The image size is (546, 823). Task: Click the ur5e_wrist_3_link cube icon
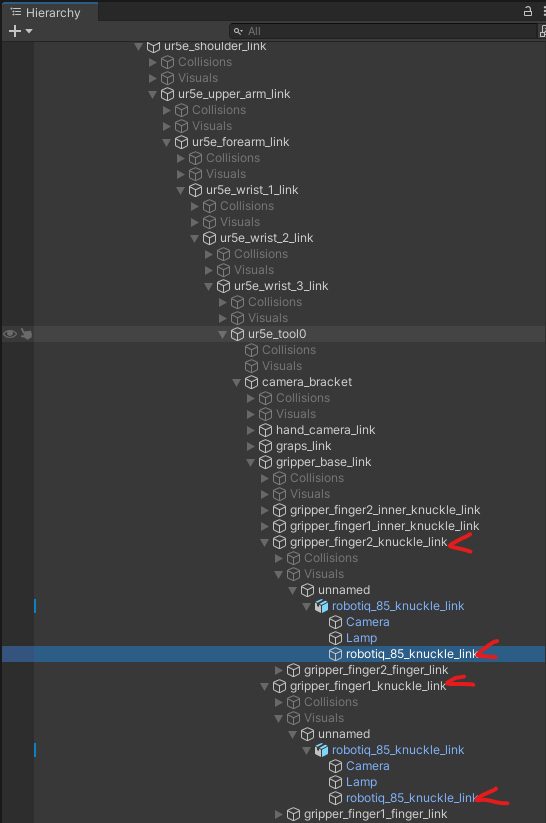pyautogui.click(x=224, y=286)
